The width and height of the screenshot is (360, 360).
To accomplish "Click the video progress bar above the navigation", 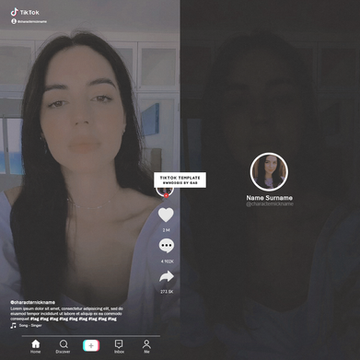I will point(91,336).
